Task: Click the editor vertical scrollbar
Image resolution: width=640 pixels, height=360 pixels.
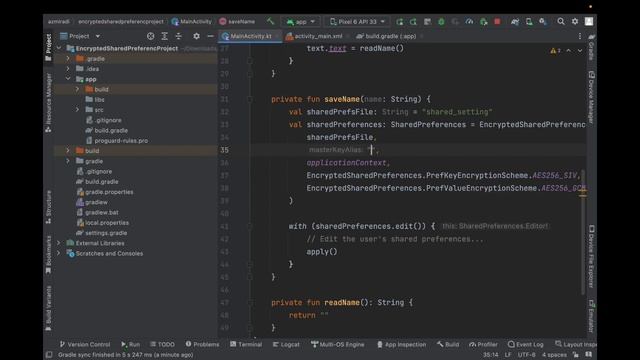Action: coord(582,232)
